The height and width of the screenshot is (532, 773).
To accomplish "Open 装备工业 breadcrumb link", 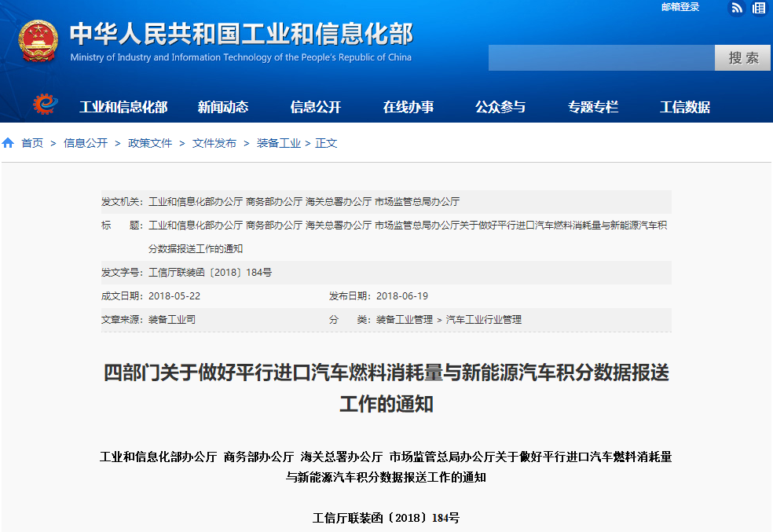I will coord(277,143).
